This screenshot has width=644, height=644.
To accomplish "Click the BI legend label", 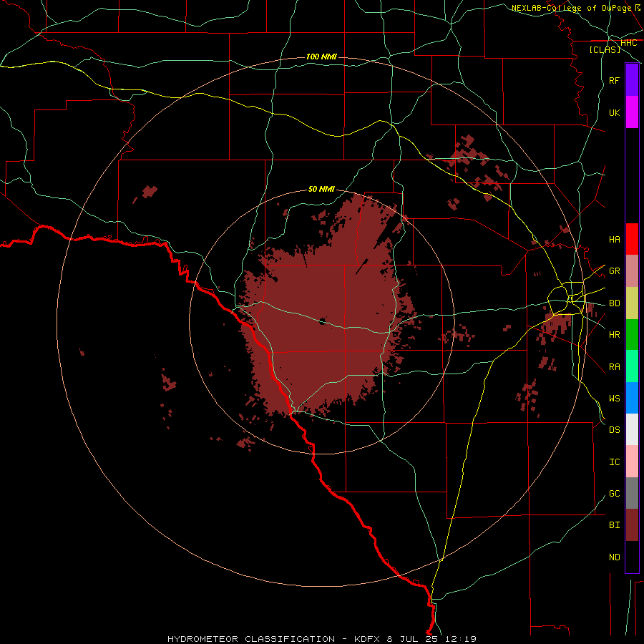I will (x=615, y=525).
